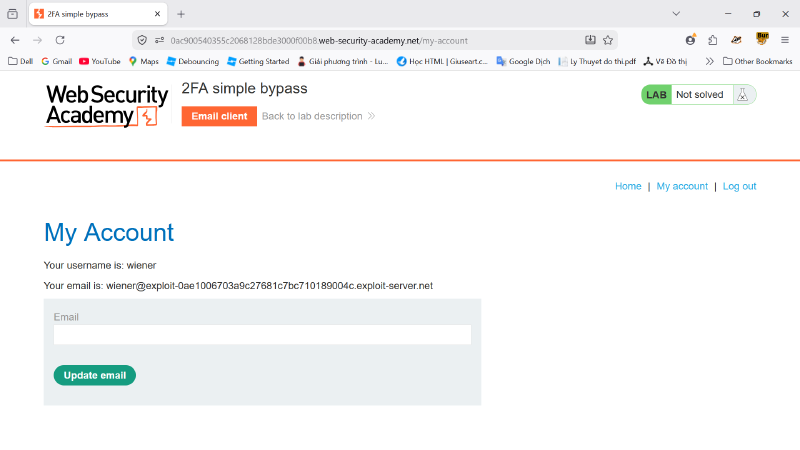This screenshot has width=800, height=450.
Task: Click the Log out link
Action: tap(739, 186)
